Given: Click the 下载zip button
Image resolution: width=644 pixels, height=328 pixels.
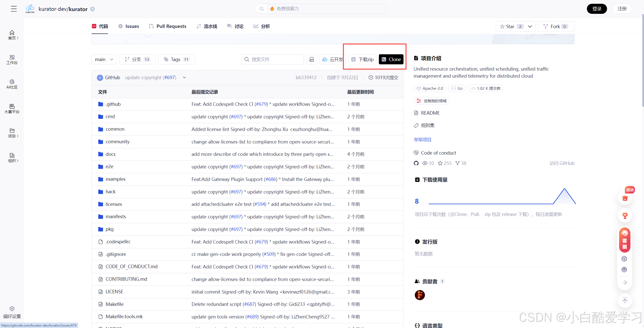Looking at the screenshot, I should coord(362,59).
